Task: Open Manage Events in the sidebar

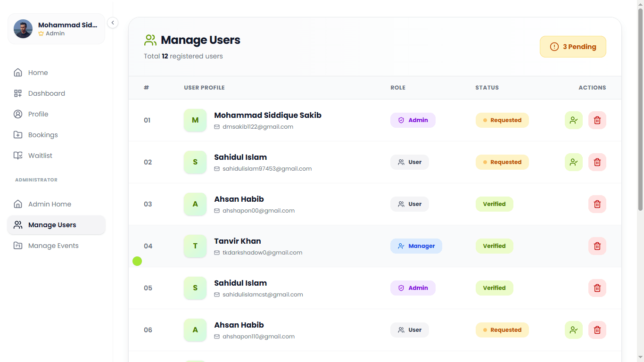Action: tap(53, 246)
